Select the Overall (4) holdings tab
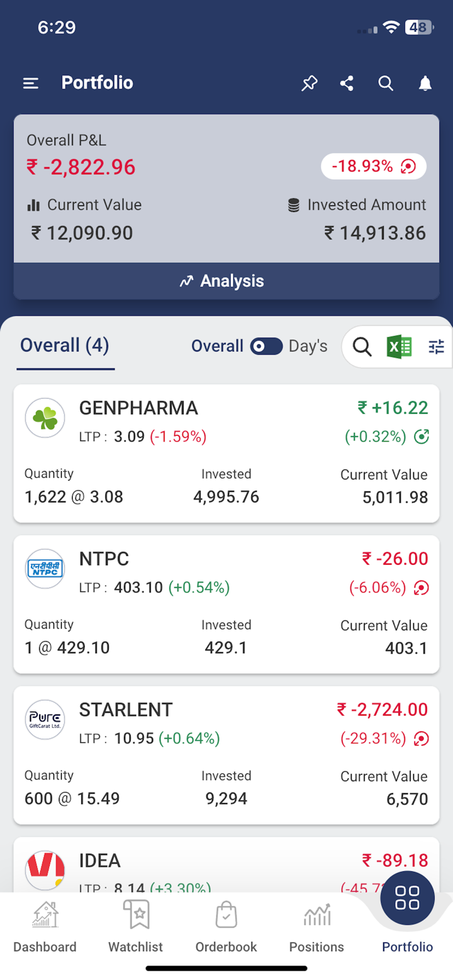Viewport: 453px width, 980px height. [65, 345]
